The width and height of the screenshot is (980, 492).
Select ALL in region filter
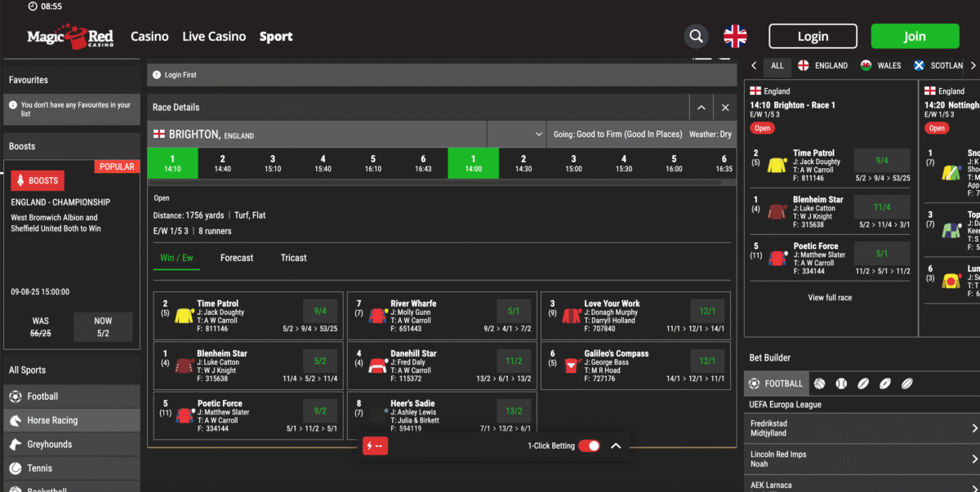pyautogui.click(x=777, y=65)
